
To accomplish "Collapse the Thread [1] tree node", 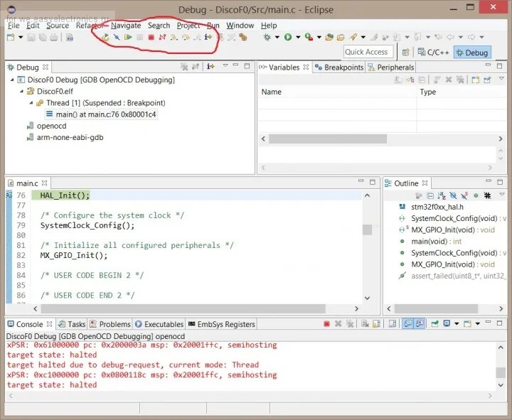I will click(x=31, y=103).
